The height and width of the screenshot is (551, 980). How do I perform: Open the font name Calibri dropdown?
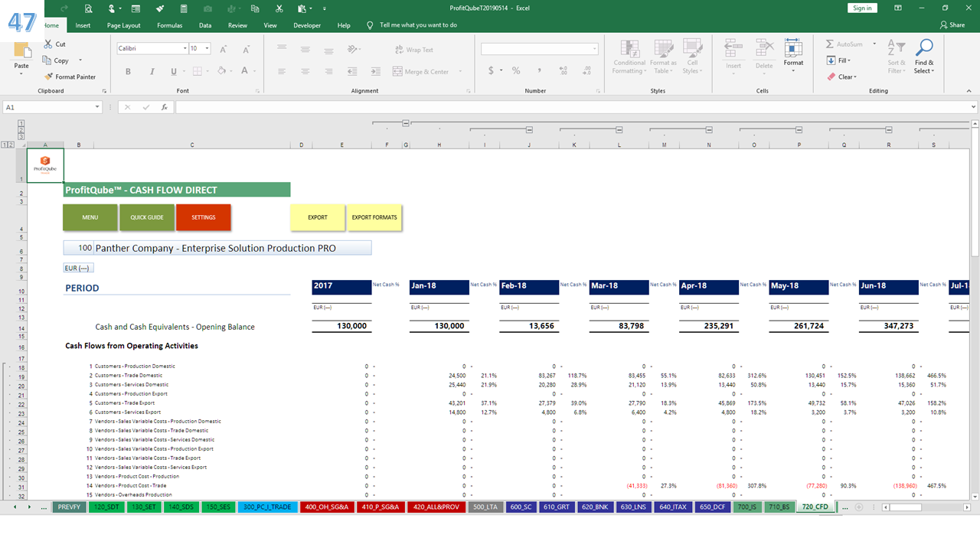click(x=185, y=48)
